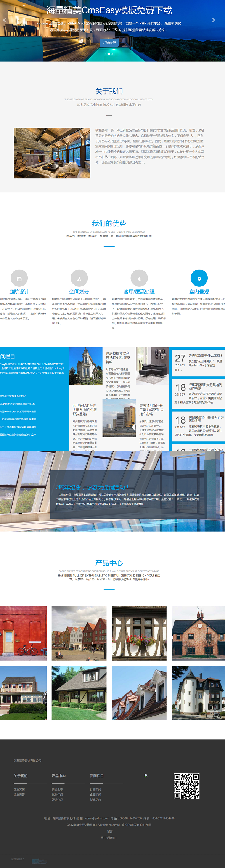Open 互联网家装 news item in blue list
Viewport: 225px width, 868px height.
[18, 404]
